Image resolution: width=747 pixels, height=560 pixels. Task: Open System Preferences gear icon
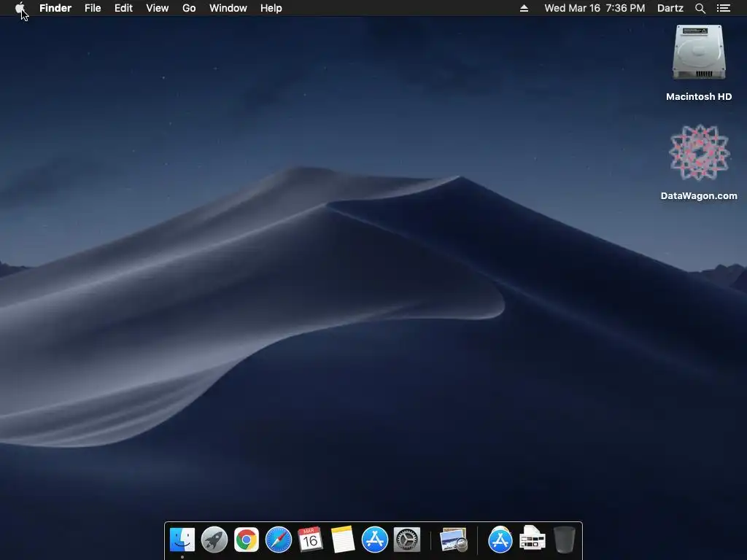(x=407, y=540)
